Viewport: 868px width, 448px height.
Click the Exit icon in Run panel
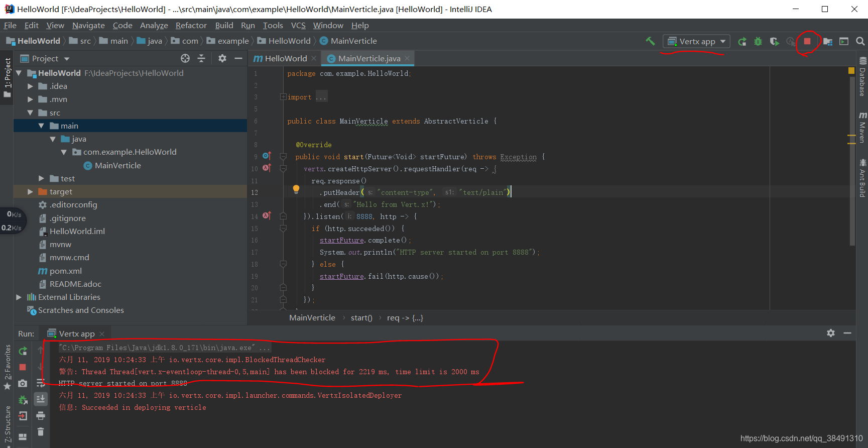click(x=23, y=416)
